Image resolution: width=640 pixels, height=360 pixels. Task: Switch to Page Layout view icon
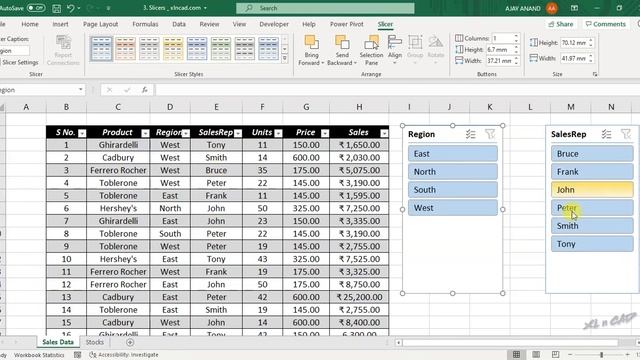point(536,354)
